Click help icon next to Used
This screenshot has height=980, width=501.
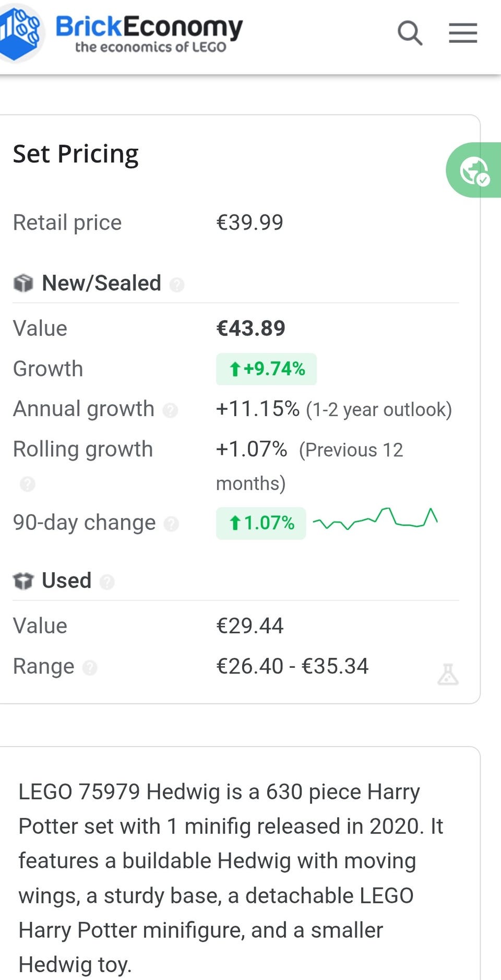click(107, 582)
